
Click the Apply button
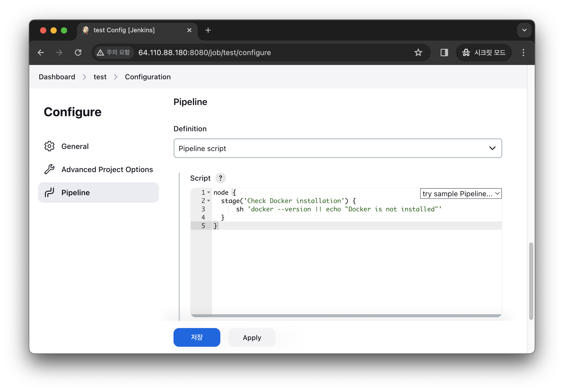pos(252,337)
